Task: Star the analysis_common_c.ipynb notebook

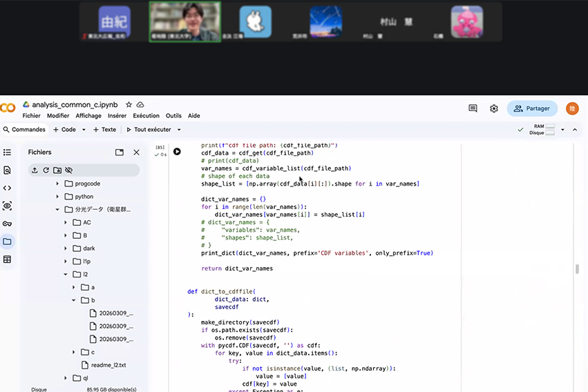Action: click(129, 104)
